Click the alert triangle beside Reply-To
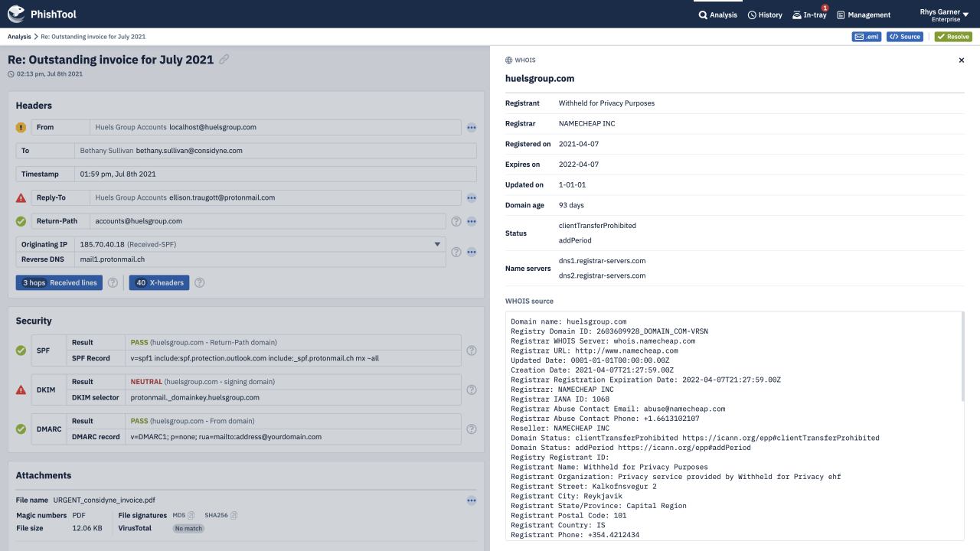The image size is (980, 551). pos(21,197)
